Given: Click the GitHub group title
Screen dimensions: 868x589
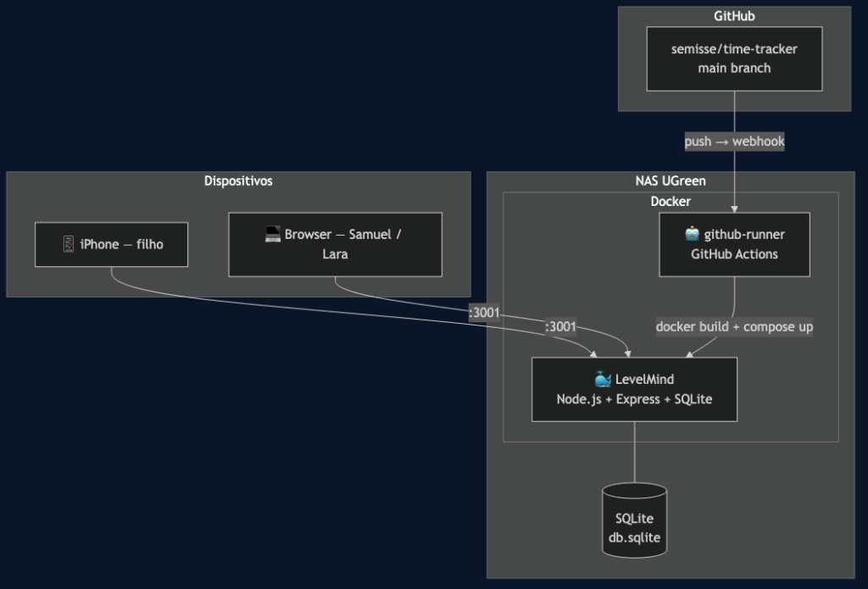Looking at the screenshot, I should coord(734,16).
